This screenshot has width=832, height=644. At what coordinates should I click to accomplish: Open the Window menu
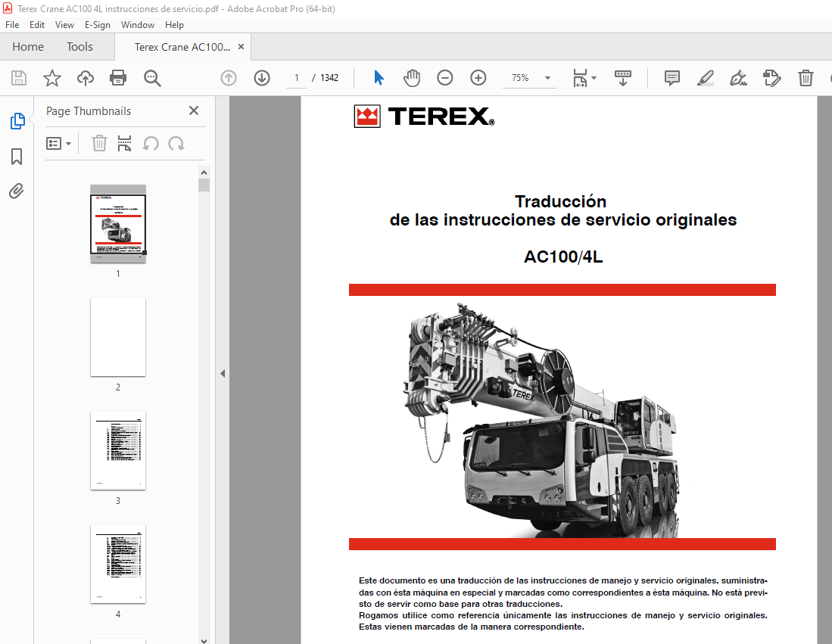(x=138, y=25)
